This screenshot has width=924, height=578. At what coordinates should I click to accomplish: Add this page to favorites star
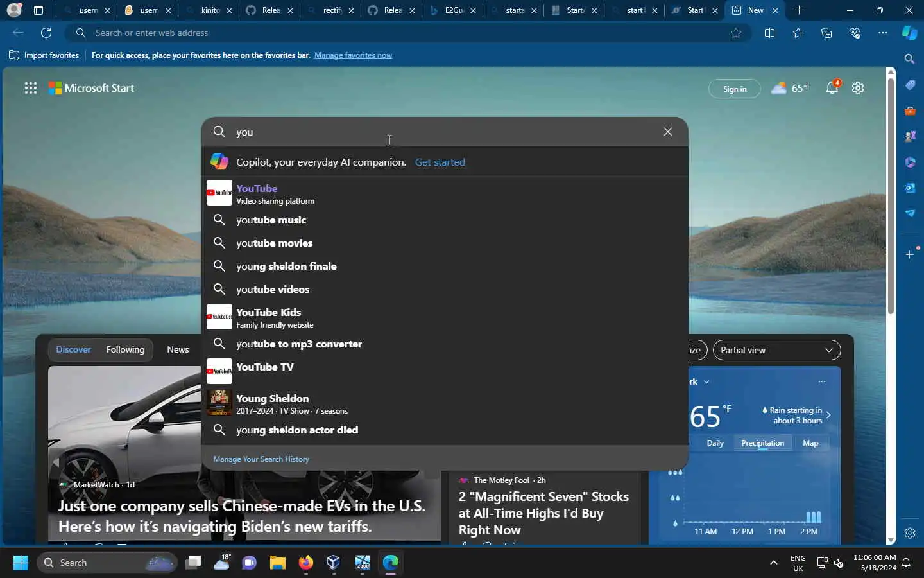click(736, 33)
